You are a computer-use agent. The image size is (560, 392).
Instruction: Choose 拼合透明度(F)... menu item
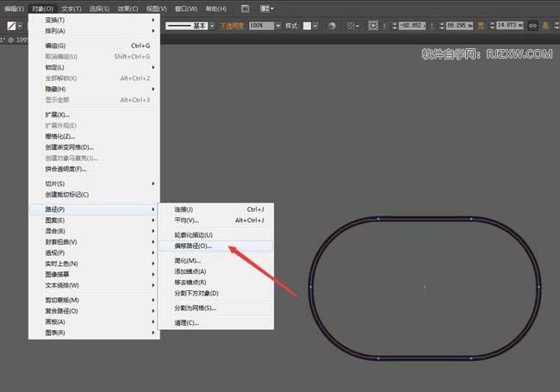click(94, 169)
